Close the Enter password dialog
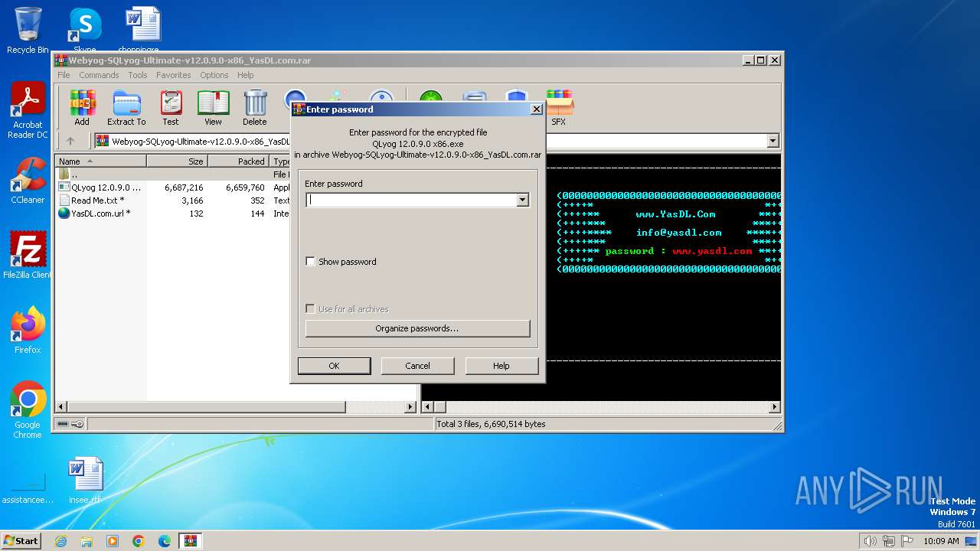The height and width of the screenshot is (551, 980). point(536,109)
